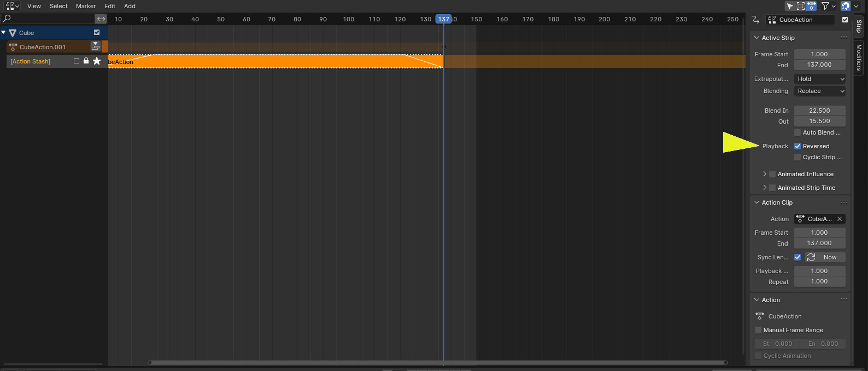Enable Manual Frame Range checkbox
868x371 pixels.
(758, 330)
